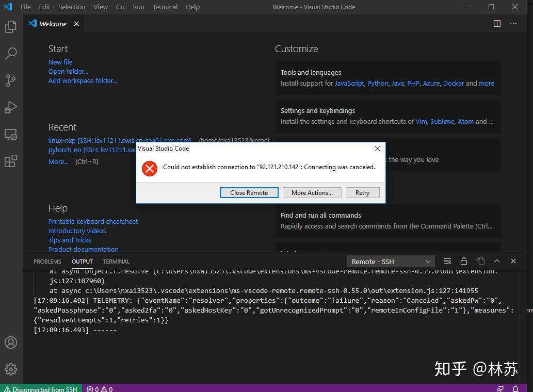Image resolution: width=533 pixels, height=392 pixels.
Task: Toggle Output panel auto-scroll lock
Action: click(x=463, y=261)
